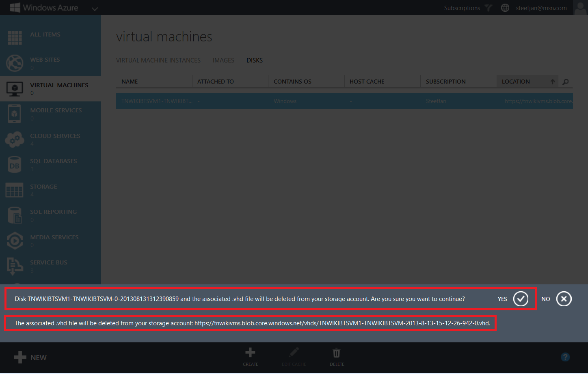Click the user avatar icon
Viewport: 588px width, 374px height.
coord(580,8)
